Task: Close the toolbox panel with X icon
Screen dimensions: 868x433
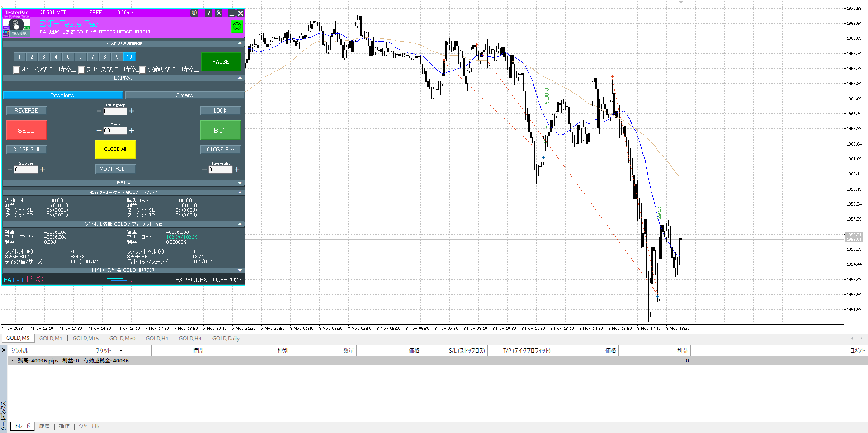Action: (x=4, y=350)
